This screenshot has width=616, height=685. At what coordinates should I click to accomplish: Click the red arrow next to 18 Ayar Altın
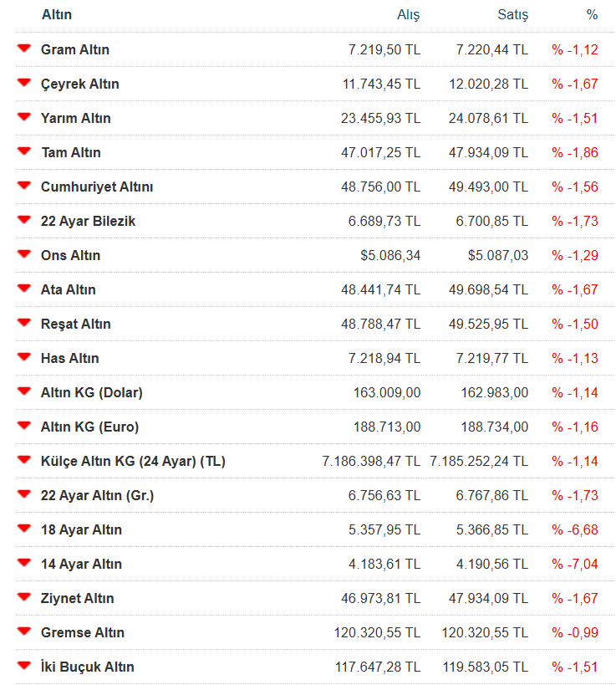[23, 529]
